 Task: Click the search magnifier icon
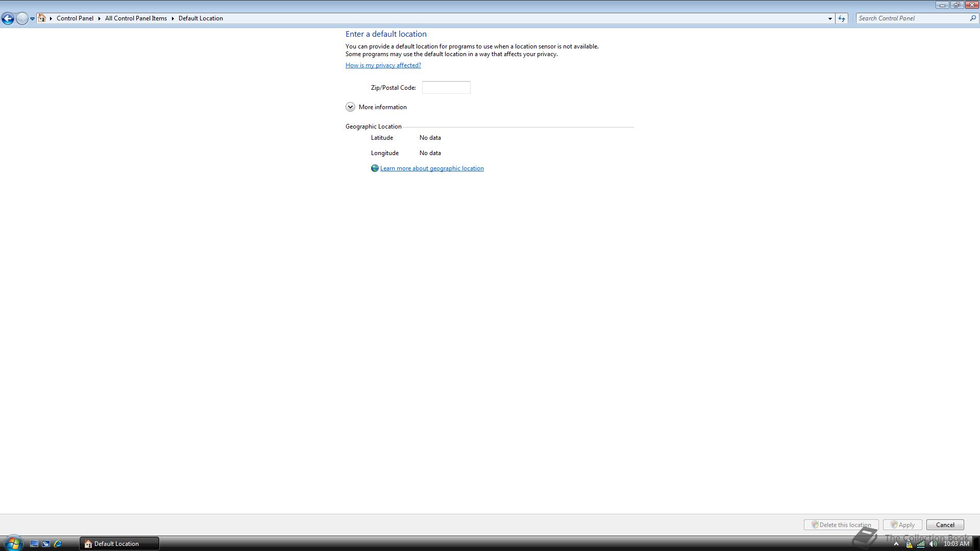point(973,18)
